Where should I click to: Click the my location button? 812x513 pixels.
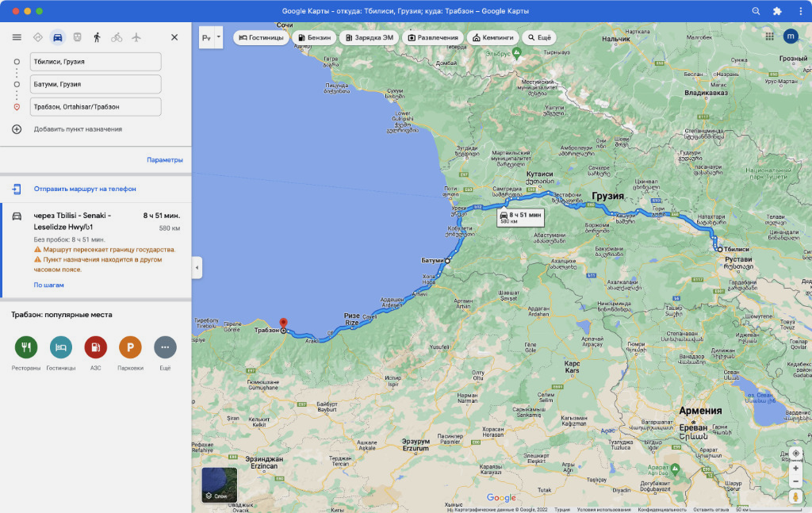pyautogui.click(x=796, y=454)
